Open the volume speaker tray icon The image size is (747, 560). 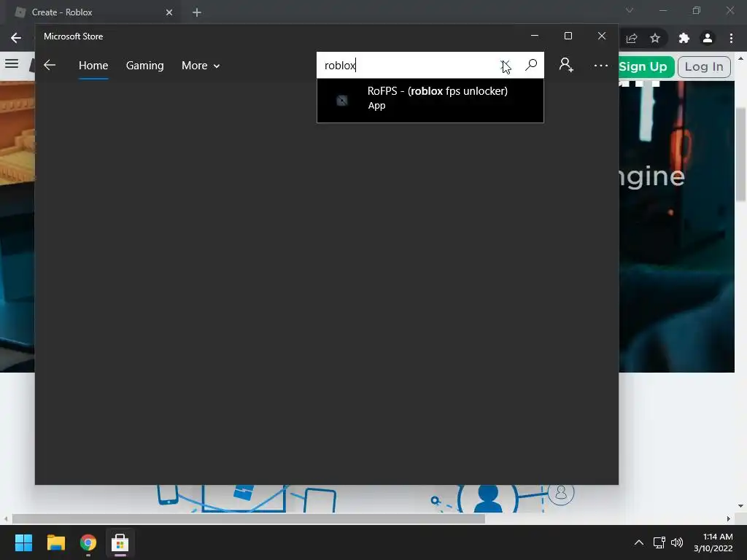coord(676,542)
